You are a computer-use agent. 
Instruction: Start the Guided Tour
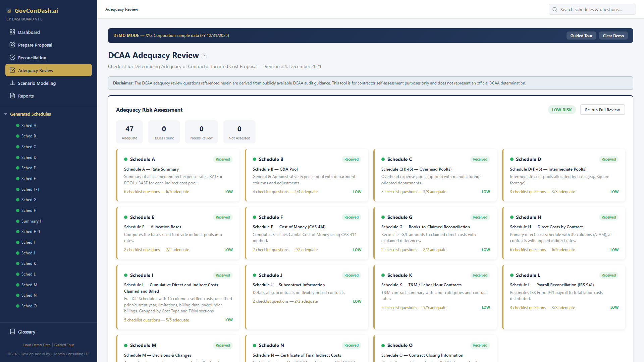[581, 35]
